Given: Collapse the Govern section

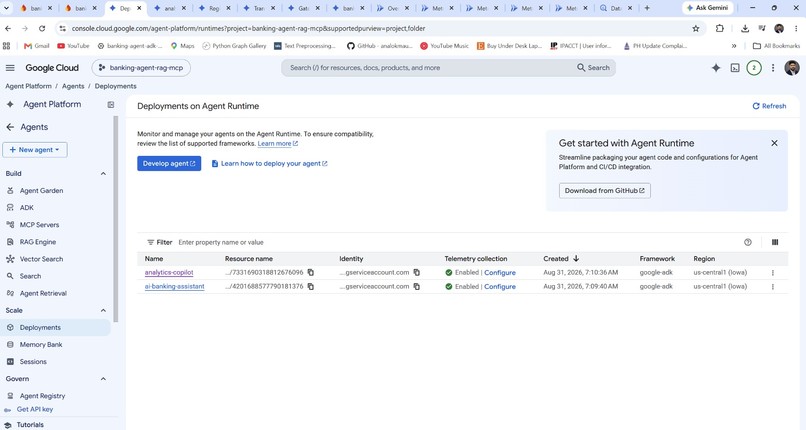Looking at the screenshot, I should [103, 379].
